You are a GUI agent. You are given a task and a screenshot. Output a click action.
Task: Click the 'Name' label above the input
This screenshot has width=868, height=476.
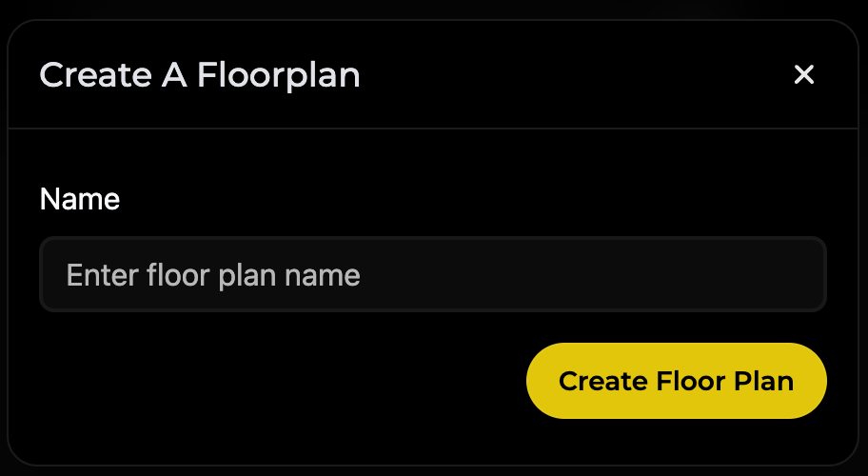click(x=80, y=199)
